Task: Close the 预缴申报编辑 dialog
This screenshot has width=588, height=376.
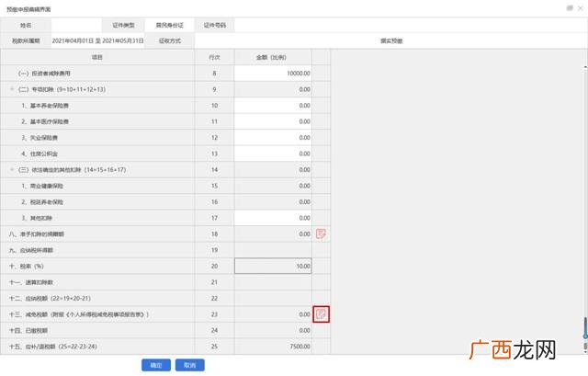Action: coord(580,8)
